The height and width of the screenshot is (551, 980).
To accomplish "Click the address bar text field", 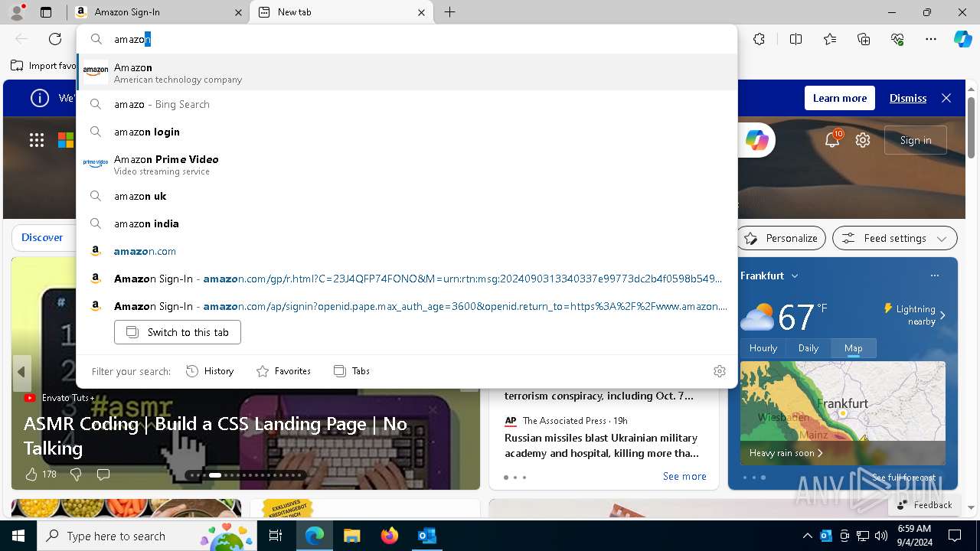I will coord(406,39).
